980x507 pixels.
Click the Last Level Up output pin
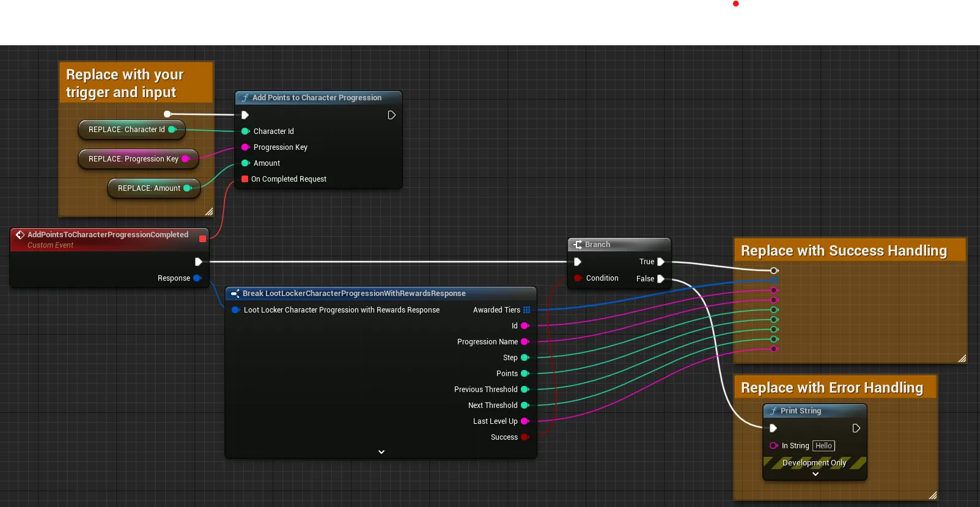[x=525, y=421]
